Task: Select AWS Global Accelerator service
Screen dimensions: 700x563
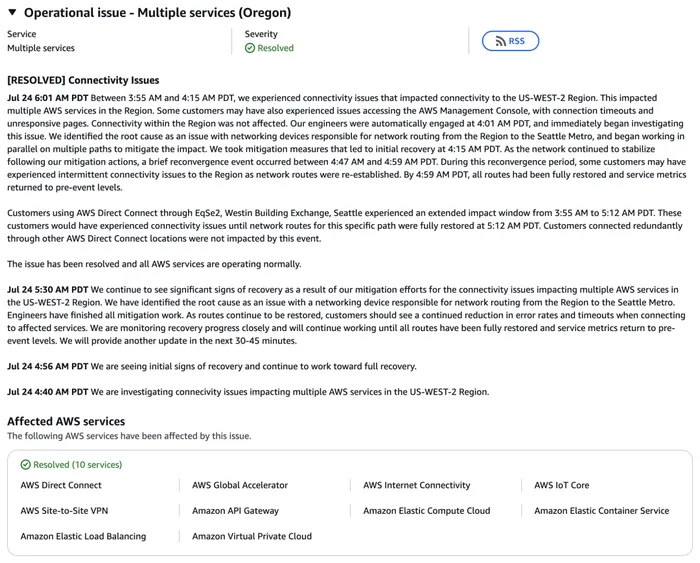Action: 240,485
